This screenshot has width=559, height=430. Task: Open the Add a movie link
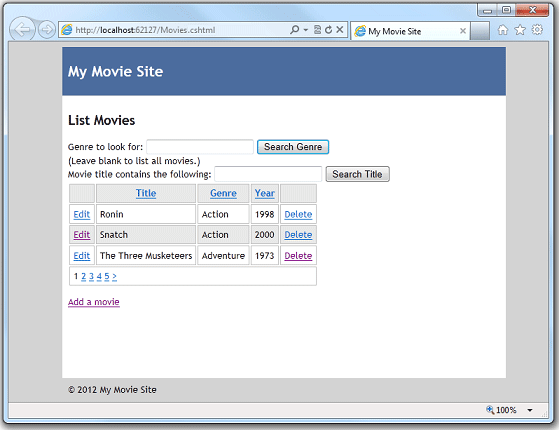[x=94, y=302]
